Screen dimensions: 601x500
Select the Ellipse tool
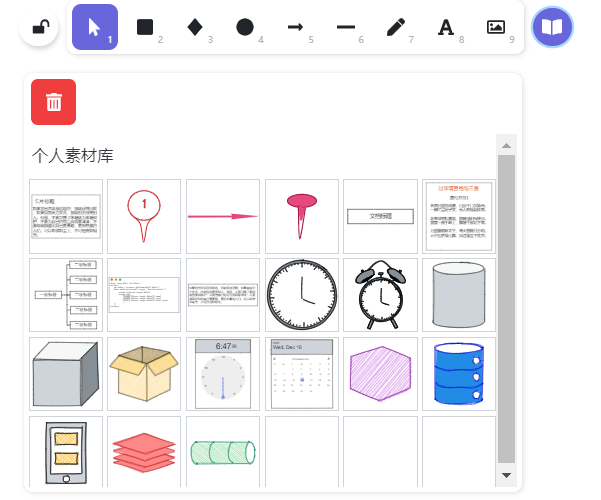pos(245,27)
